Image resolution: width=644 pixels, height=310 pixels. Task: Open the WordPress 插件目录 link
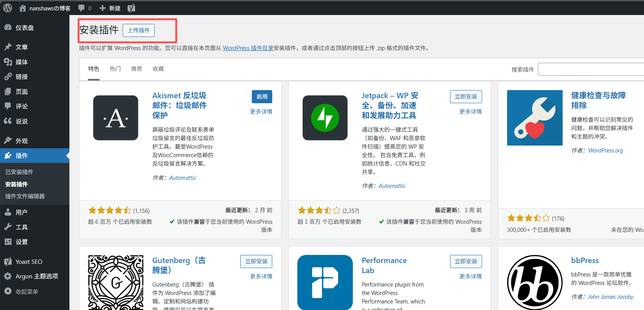click(248, 48)
